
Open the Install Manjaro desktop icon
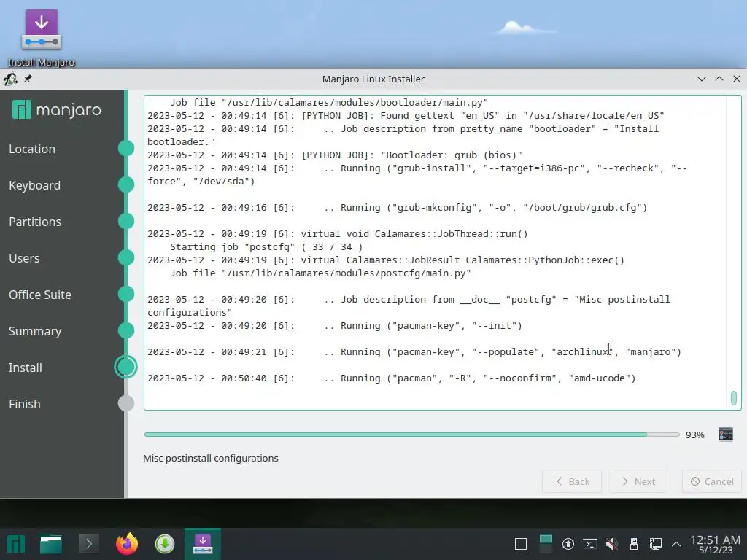click(x=42, y=38)
